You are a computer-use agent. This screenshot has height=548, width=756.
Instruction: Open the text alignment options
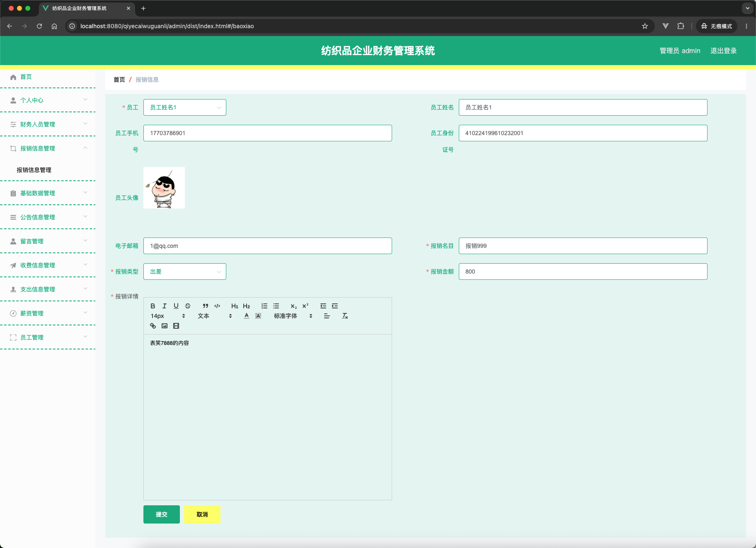(327, 316)
